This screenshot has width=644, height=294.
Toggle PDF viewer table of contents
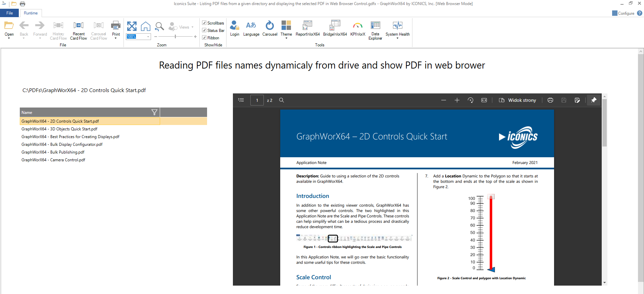241,100
